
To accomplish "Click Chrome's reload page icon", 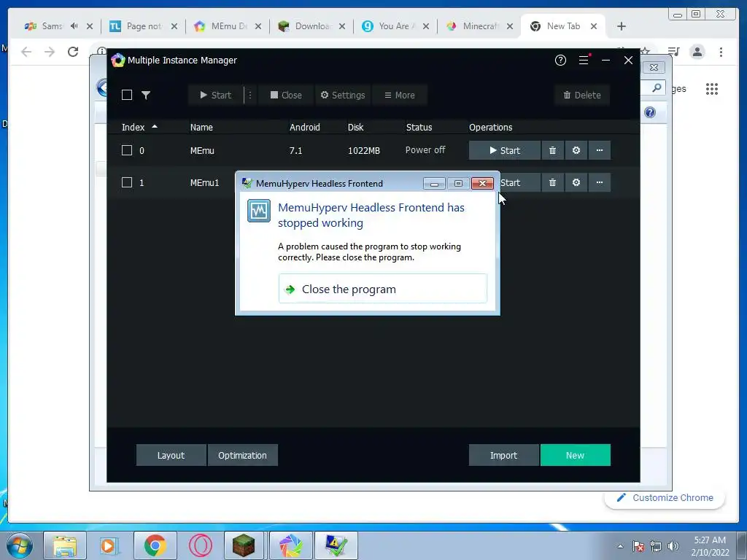I will tap(73, 52).
